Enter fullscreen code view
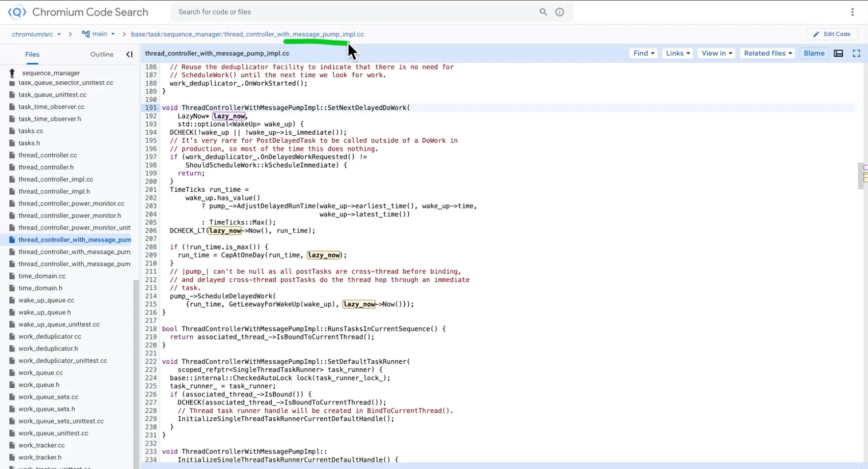 coord(857,53)
